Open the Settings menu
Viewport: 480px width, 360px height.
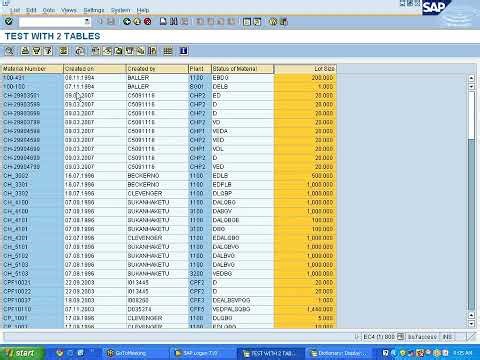[x=94, y=10]
